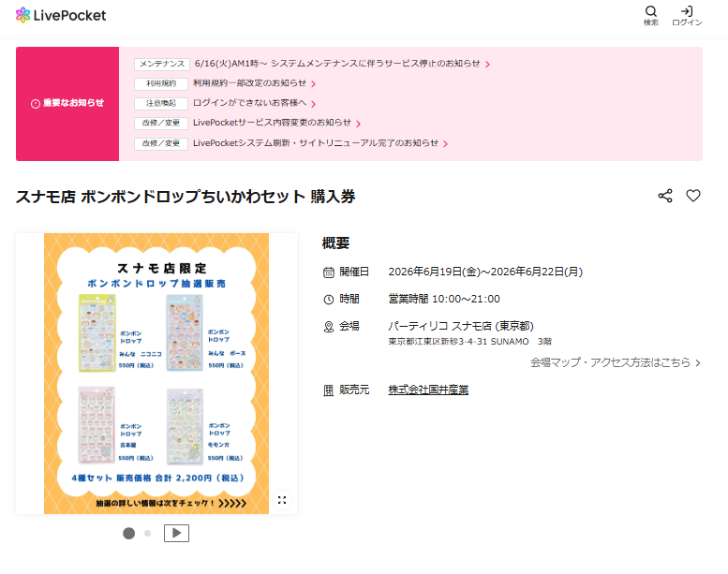Expand the product image to fullscreen
This screenshot has width=728, height=574.
[282, 500]
